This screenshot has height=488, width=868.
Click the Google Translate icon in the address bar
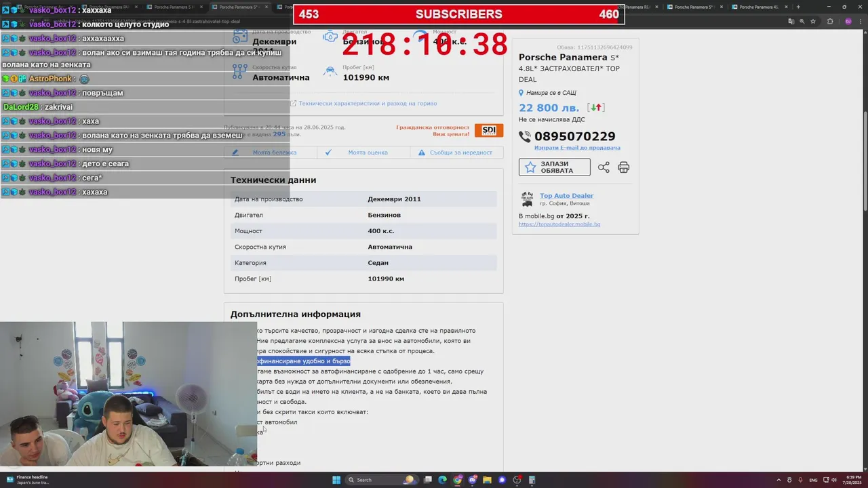pyautogui.click(x=791, y=21)
